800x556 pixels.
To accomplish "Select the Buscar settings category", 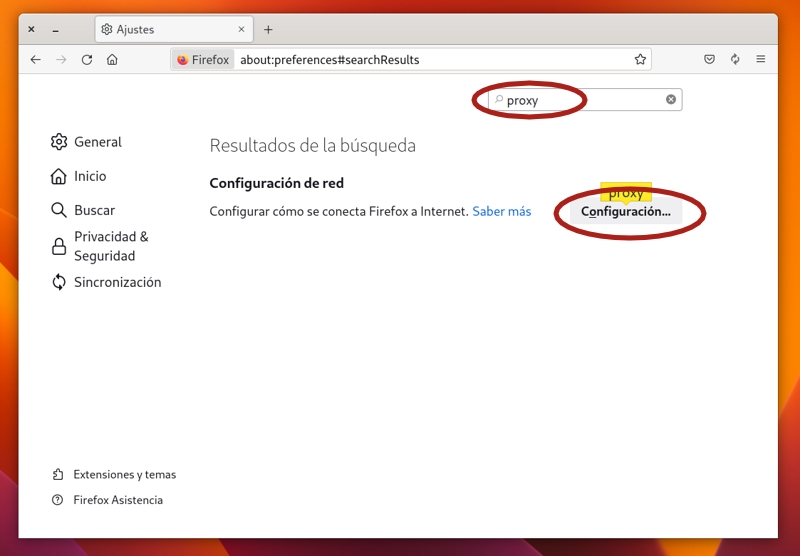I will click(94, 210).
